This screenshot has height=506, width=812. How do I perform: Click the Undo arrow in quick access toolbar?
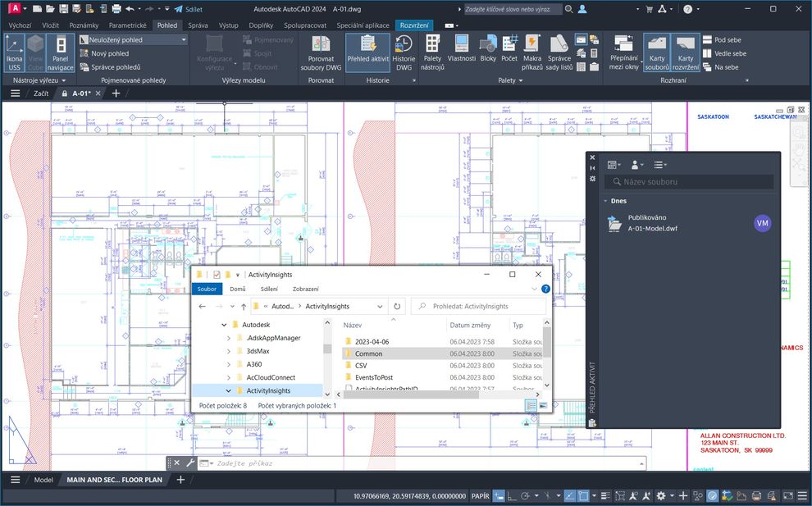(130, 9)
